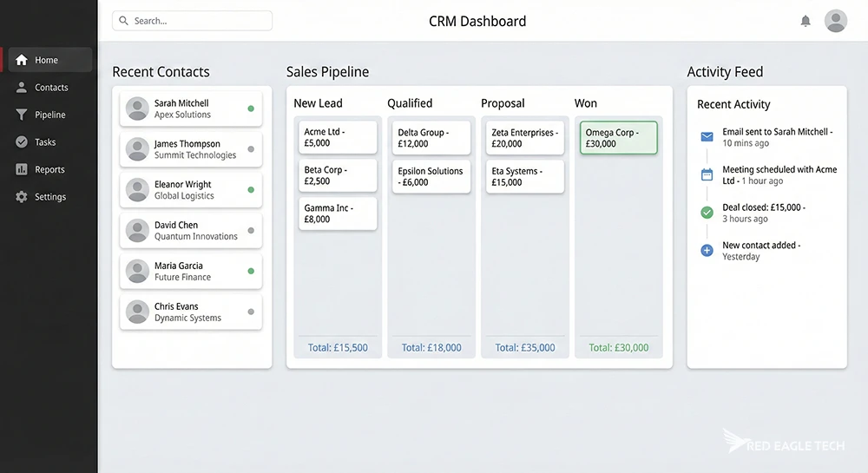Click the Sarah Mitchell contact name
Screen dimensions: 868x473
click(x=181, y=103)
